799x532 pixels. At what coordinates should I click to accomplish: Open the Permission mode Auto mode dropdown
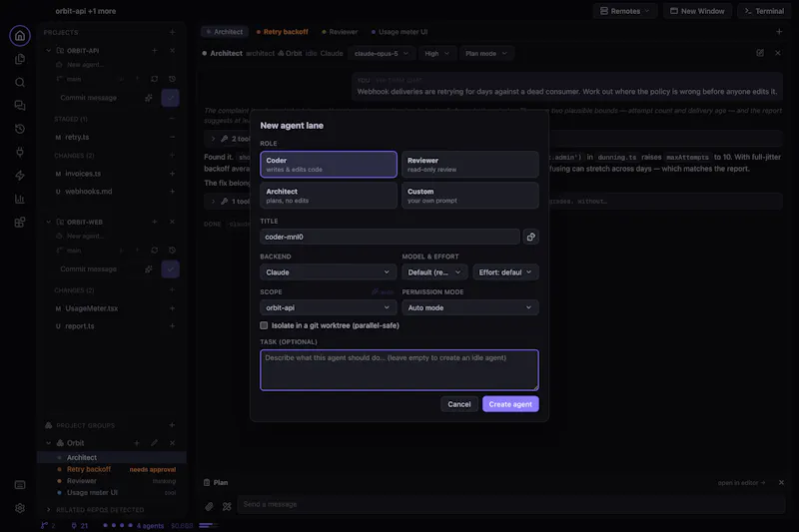tap(469, 307)
